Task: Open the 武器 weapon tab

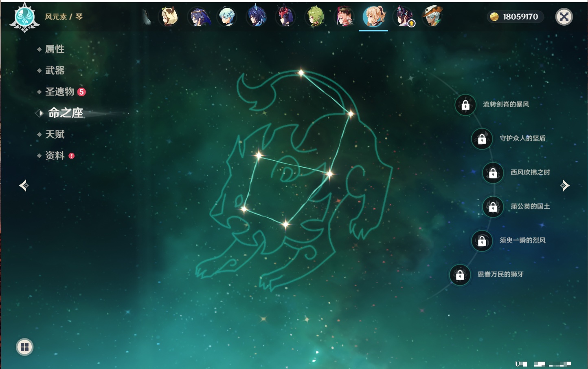Action: tap(55, 71)
